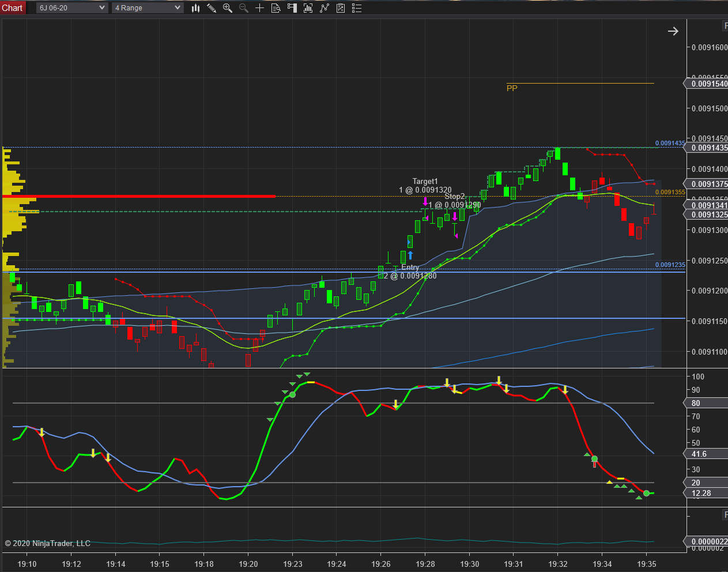This screenshot has height=572, width=728.
Task: Open the chart style candlestick icon
Action: coord(196,7)
